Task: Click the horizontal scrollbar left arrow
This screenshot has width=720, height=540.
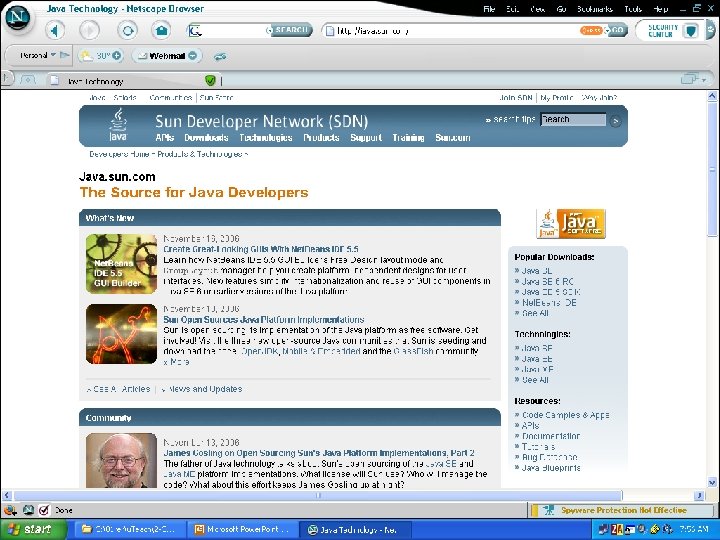Action: [x=6, y=495]
